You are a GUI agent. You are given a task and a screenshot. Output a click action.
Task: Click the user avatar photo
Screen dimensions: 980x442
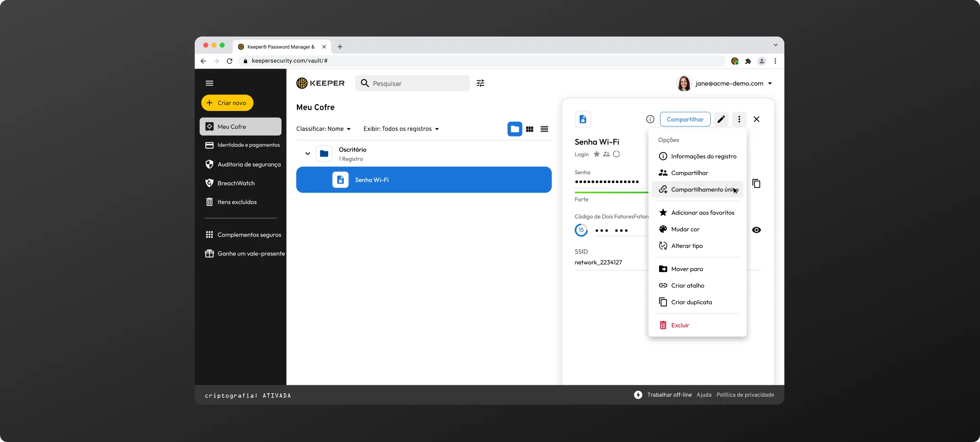pyautogui.click(x=684, y=84)
